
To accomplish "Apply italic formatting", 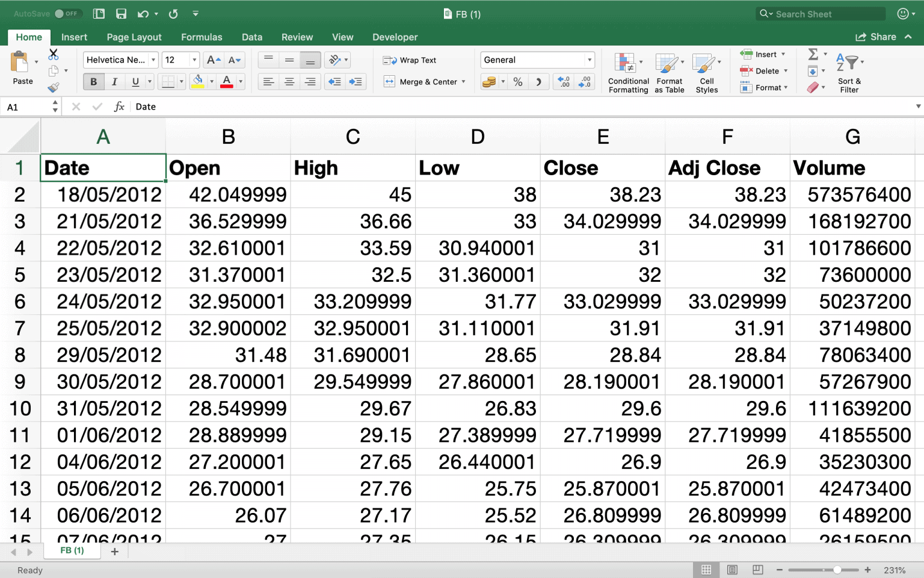I will (114, 81).
